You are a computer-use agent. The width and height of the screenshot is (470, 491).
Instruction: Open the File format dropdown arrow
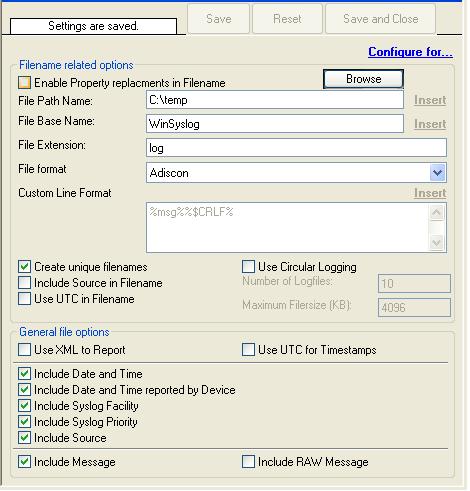click(x=437, y=173)
